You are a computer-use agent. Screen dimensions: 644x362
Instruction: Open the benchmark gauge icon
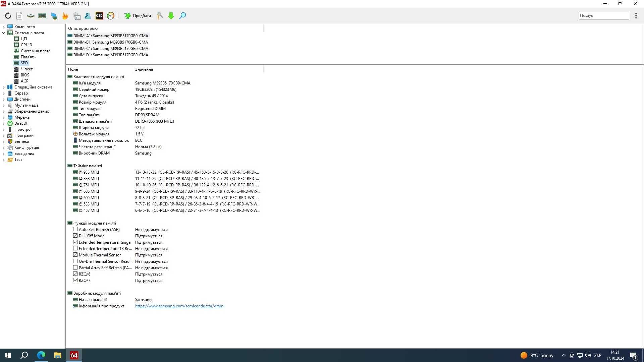tap(111, 16)
